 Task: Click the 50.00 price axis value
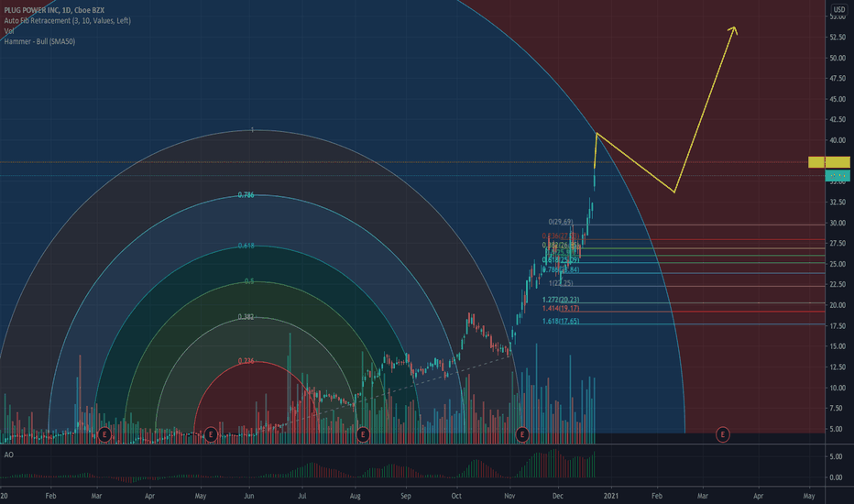click(838, 58)
